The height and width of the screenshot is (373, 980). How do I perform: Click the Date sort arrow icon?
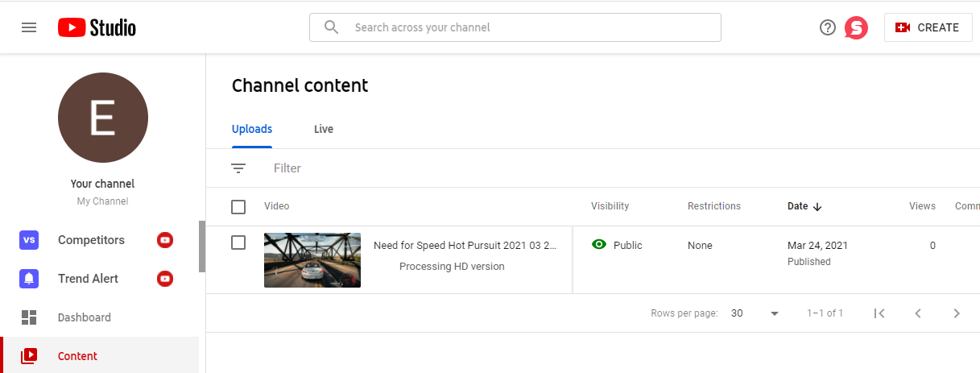click(817, 207)
